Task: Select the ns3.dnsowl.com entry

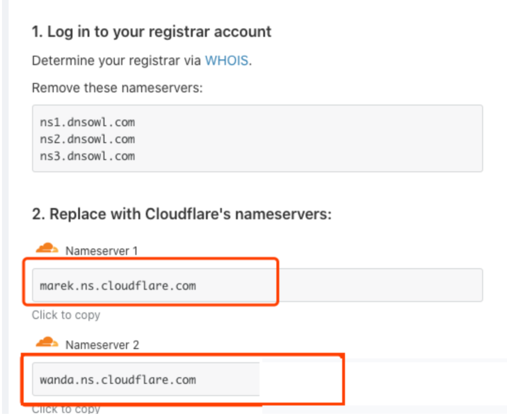Action: [x=87, y=156]
